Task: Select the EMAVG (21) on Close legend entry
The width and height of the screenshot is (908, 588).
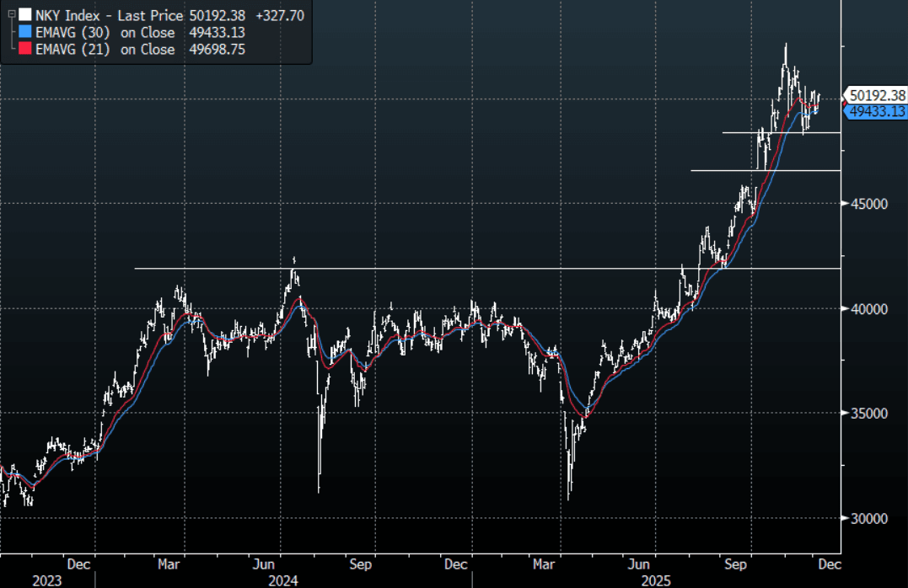Action: 105,50
